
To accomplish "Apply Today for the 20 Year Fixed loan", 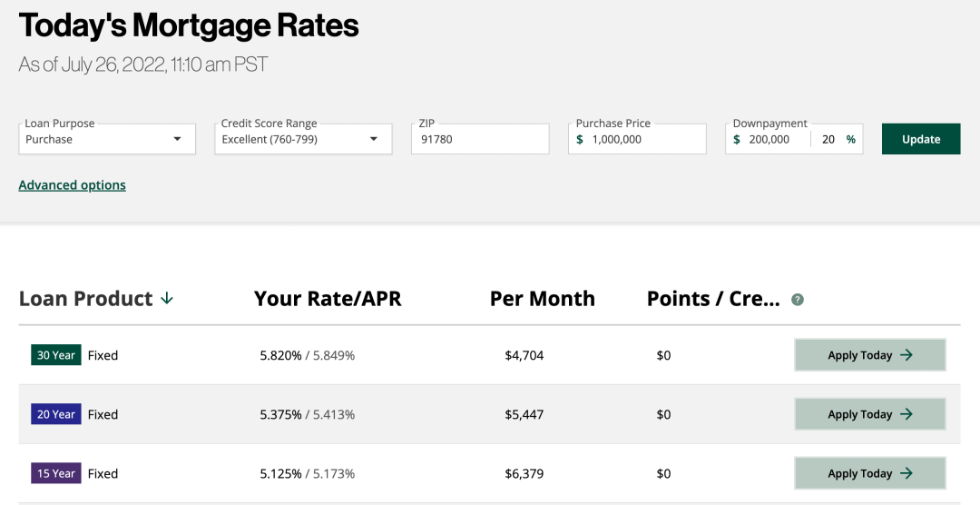I will tap(869, 414).
